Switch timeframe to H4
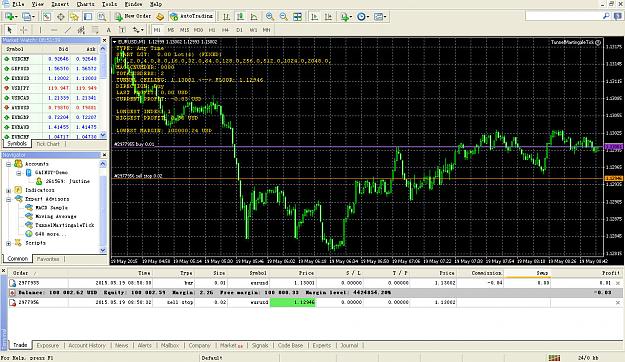625x362 pixels. pyautogui.click(x=226, y=30)
